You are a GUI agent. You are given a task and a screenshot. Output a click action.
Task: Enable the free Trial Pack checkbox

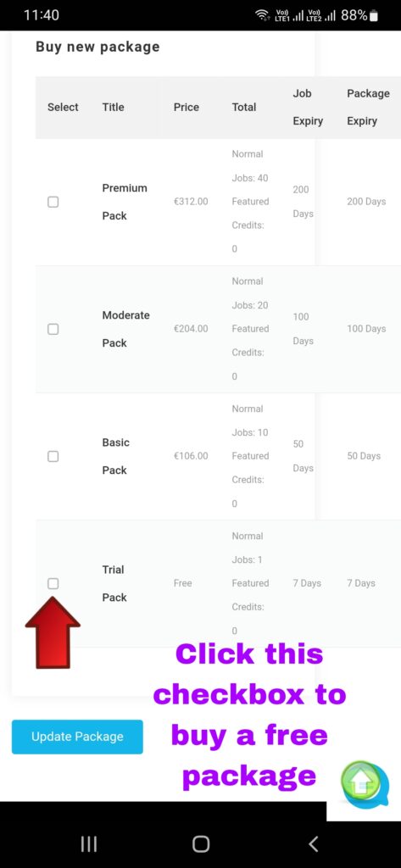point(53,583)
